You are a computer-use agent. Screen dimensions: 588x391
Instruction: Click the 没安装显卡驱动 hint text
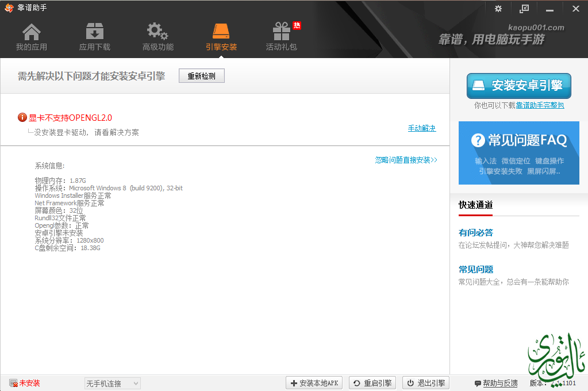pos(87,132)
